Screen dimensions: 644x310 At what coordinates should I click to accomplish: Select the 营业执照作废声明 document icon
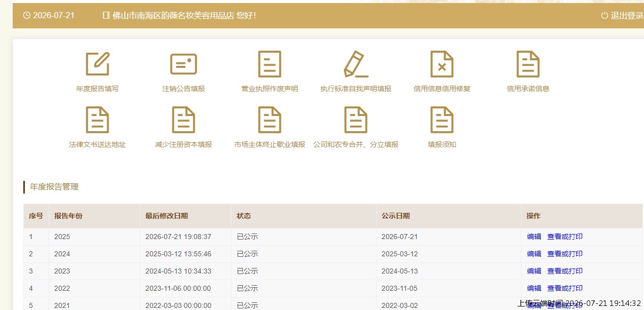(270, 64)
